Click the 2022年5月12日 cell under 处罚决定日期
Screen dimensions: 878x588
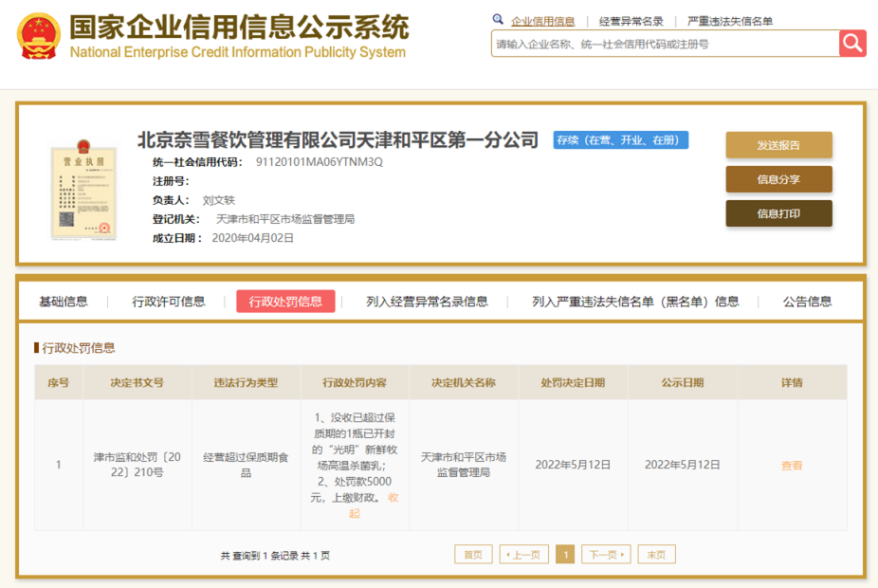[573, 465]
